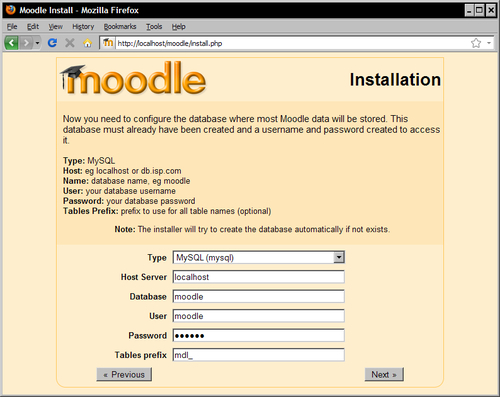Click the 'Installation' heading text
The image size is (500, 397).
[x=395, y=80]
